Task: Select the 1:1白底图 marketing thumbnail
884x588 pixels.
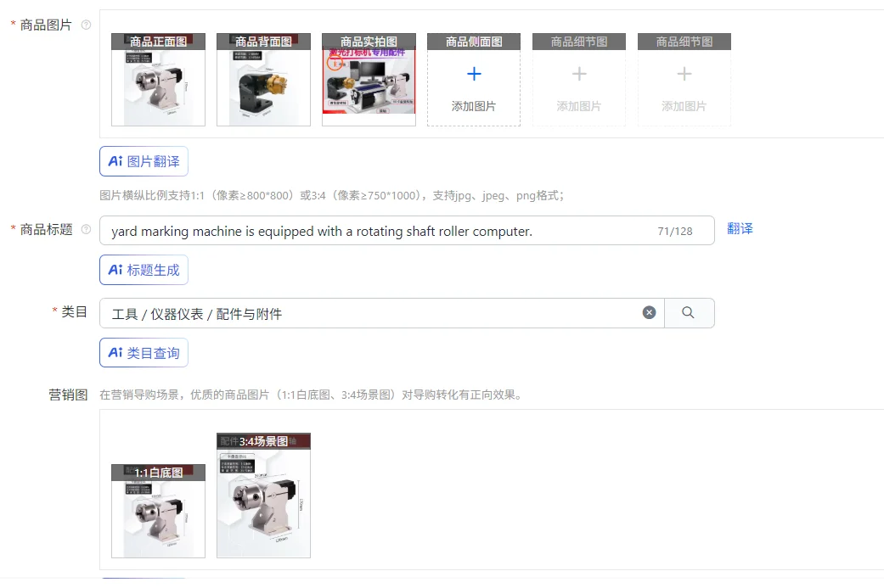Action: pyautogui.click(x=159, y=511)
